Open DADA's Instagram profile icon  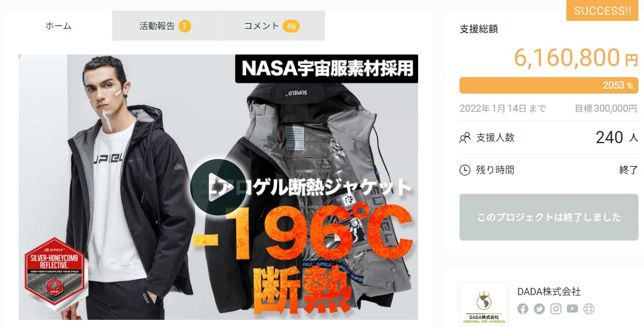[556, 309]
